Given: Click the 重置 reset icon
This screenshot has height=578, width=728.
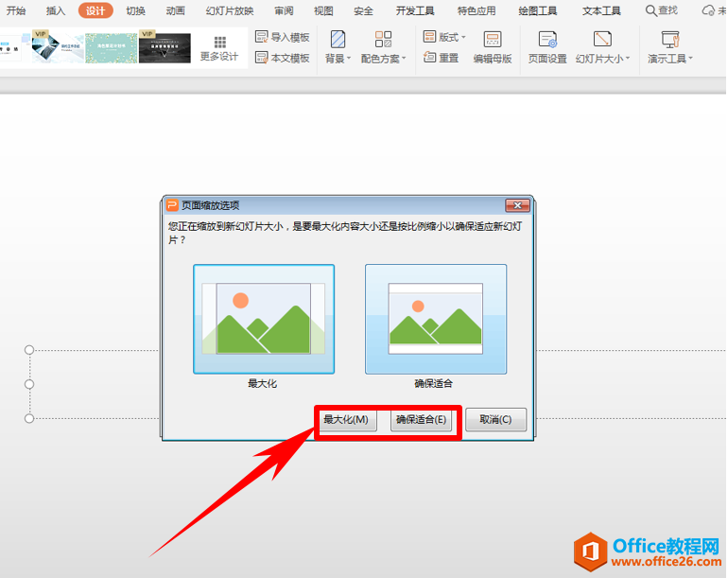Looking at the screenshot, I should tap(430, 58).
